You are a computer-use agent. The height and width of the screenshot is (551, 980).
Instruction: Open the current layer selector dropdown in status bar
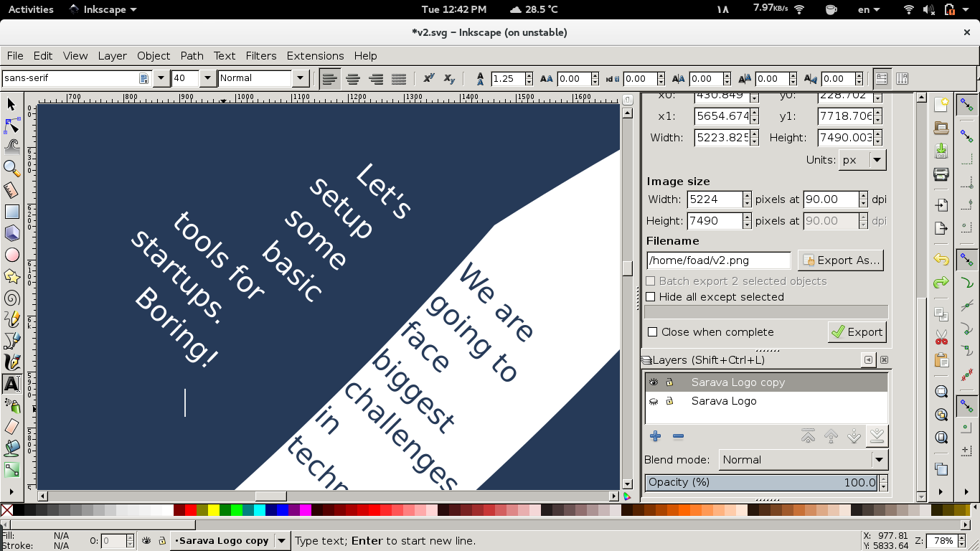point(282,541)
